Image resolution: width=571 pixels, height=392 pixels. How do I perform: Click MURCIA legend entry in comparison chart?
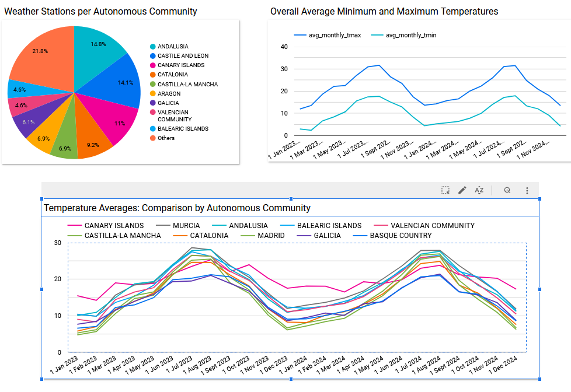click(x=177, y=226)
